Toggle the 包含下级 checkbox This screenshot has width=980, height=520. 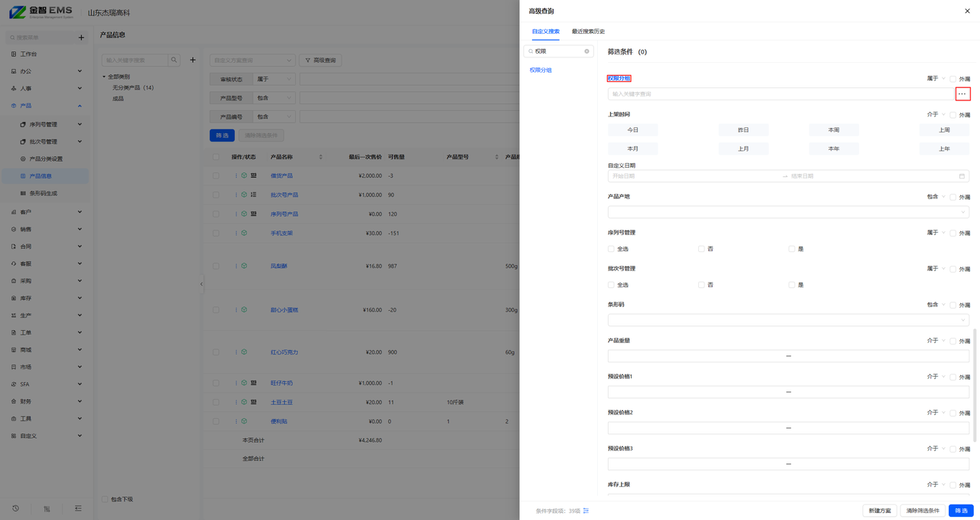point(105,499)
